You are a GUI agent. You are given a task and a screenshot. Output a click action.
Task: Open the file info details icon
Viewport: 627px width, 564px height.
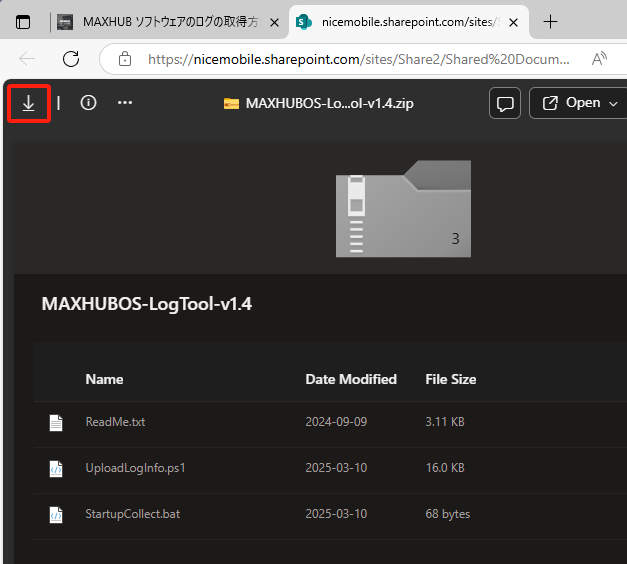point(88,103)
